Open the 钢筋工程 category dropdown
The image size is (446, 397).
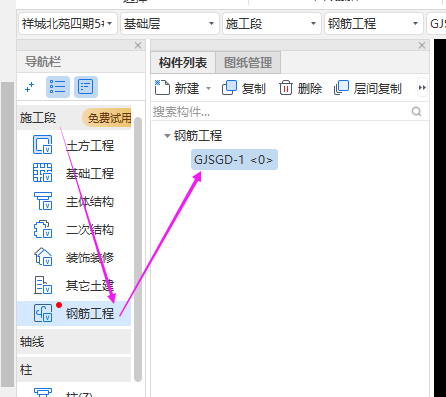tap(374, 24)
